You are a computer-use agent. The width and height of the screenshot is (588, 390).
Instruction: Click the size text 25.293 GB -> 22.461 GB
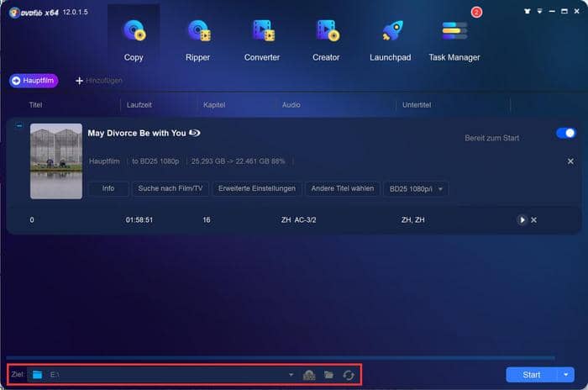point(230,161)
